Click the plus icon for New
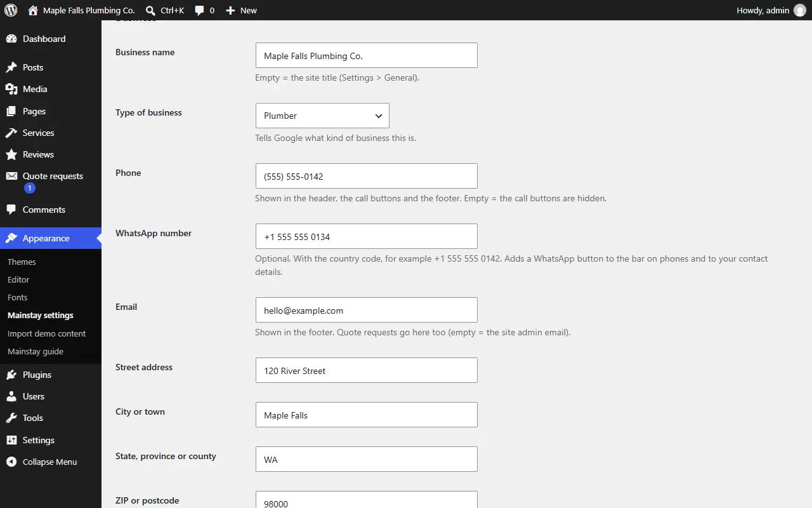 pos(230,11)
